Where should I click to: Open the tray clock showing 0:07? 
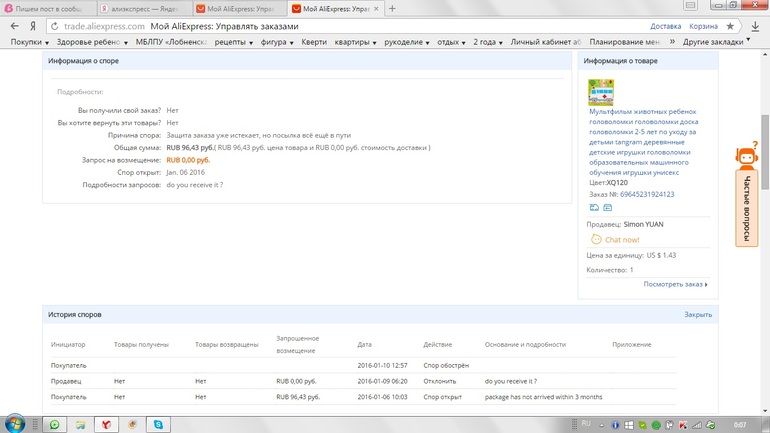(x=740, y=425)
